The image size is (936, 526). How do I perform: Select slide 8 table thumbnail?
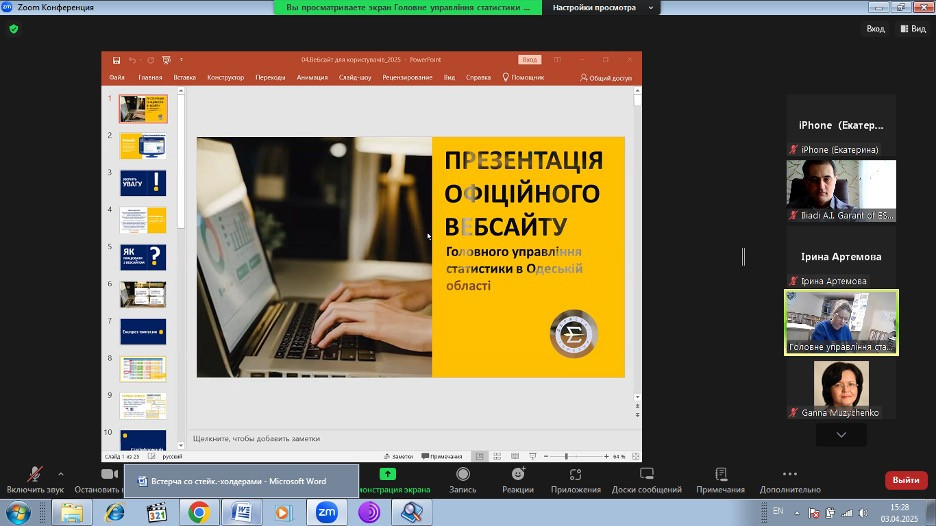pyautogui.click(x=143, y=369)
